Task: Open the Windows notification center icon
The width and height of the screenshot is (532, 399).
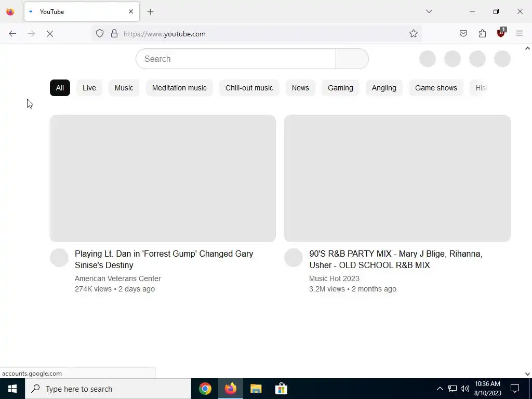Action: point(515,389)
